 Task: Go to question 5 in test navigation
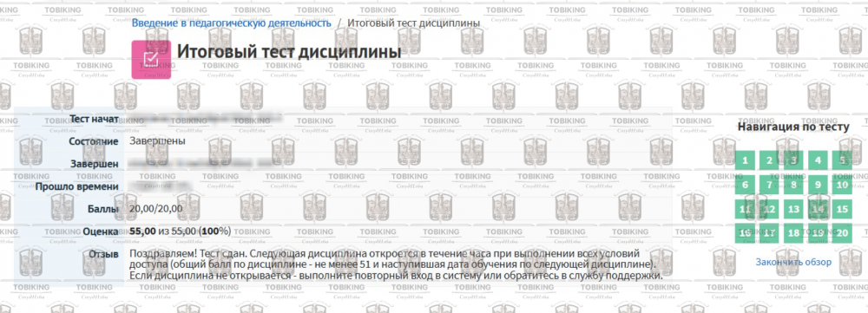[x=843, y=161]
